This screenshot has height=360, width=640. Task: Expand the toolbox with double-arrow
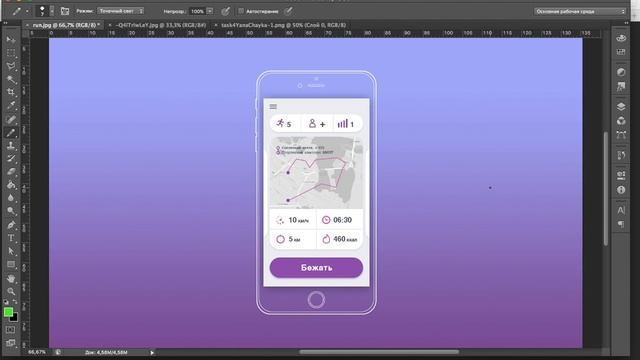point(6,23)
